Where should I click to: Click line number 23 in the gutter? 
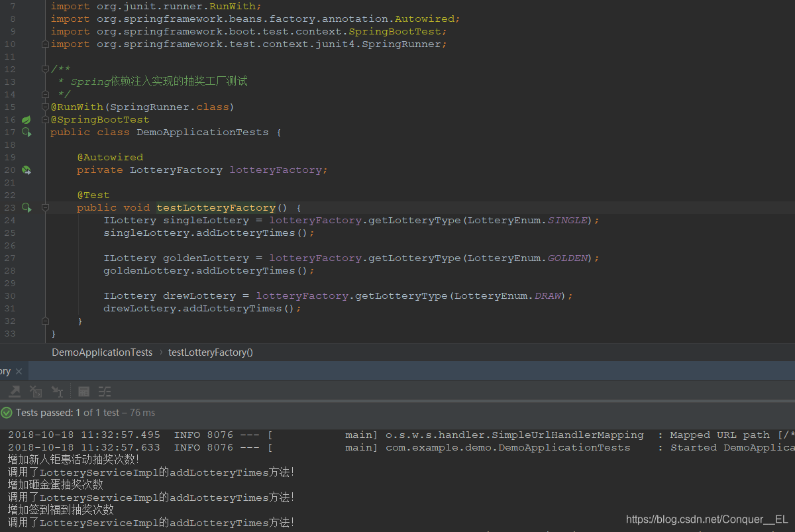tap(9, 208)
